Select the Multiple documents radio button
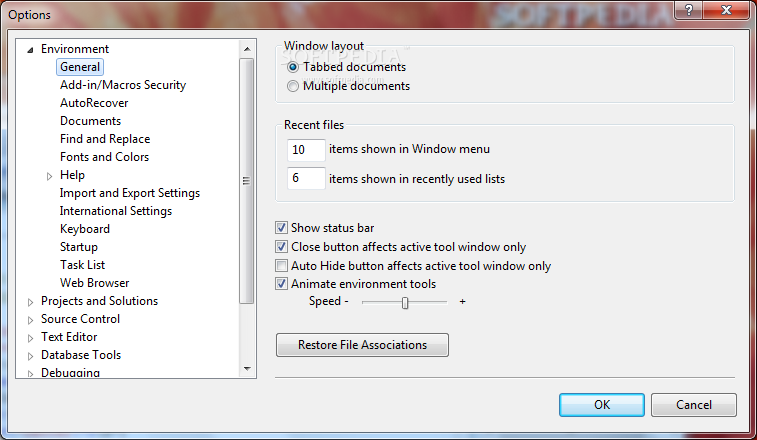 [x=293, y=86]
